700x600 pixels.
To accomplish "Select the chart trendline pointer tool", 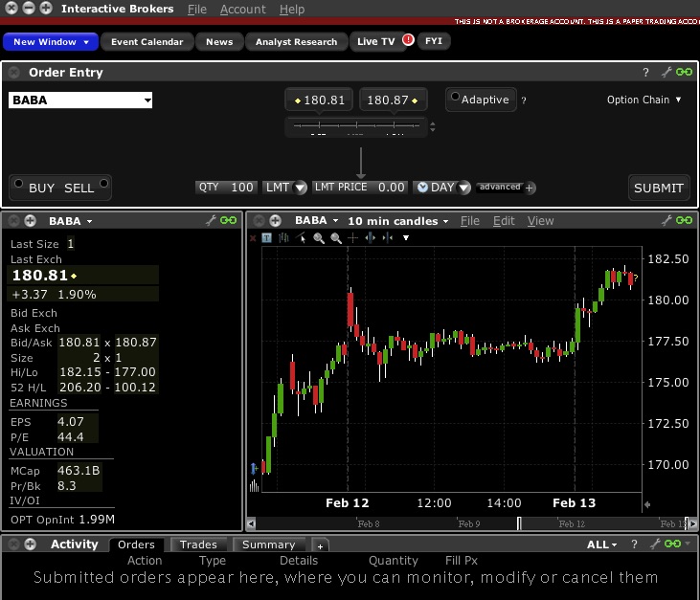I will [x=301, y=237].
